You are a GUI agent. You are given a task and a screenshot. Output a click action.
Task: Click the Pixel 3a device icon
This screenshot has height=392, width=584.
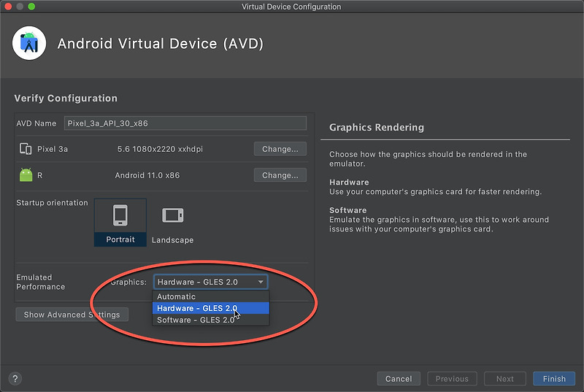pos(26,149)
